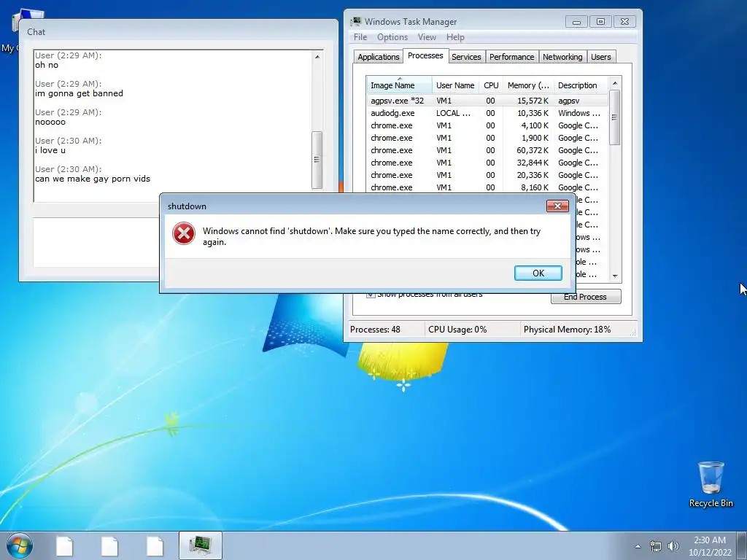Sort by Description column header
747x560 pixels.
pos(581,85)
